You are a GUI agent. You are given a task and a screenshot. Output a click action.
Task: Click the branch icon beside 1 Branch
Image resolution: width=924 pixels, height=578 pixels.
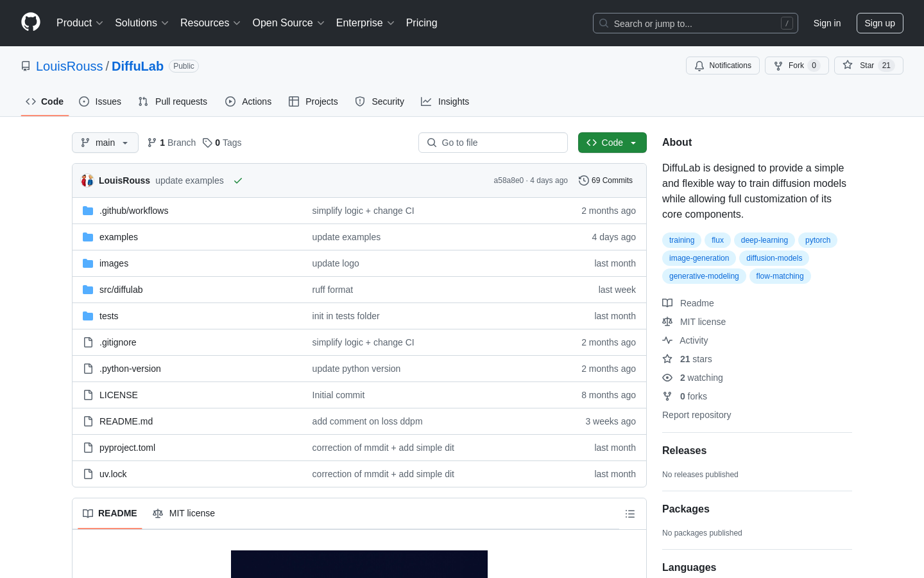coord(152,143)
